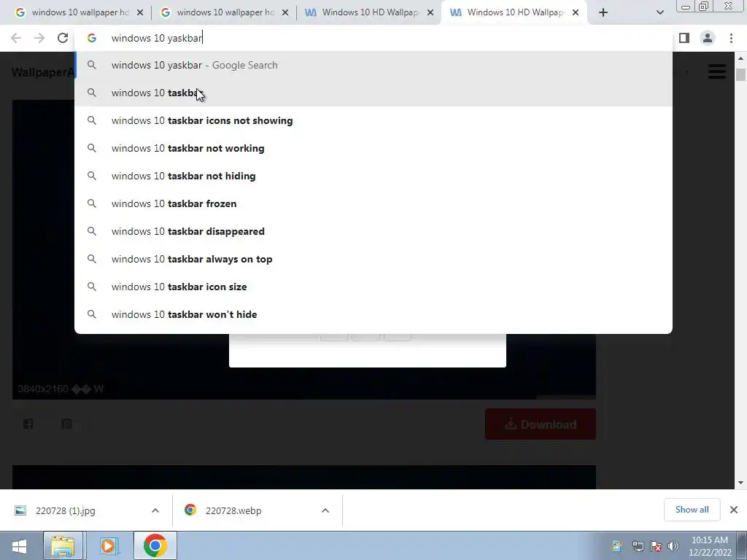Close the downloads bar
The image size is (747, 560).
734,510
